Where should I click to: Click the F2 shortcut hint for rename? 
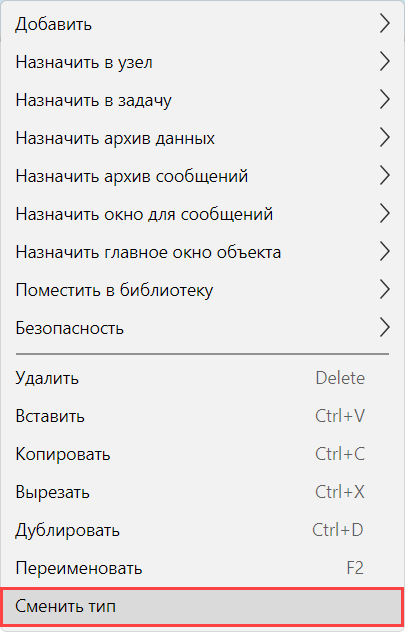pos(355,568)
